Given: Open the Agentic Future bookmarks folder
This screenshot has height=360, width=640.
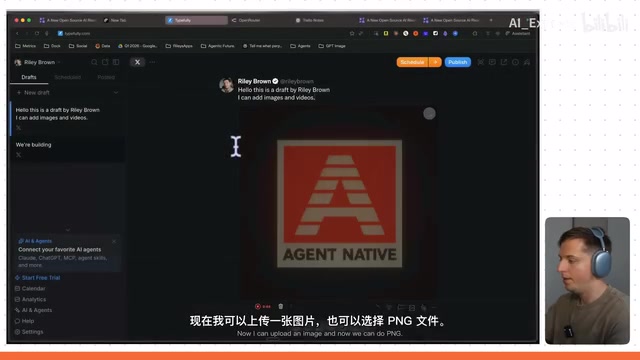Looking at the screenshot, I should click(218, 46).
